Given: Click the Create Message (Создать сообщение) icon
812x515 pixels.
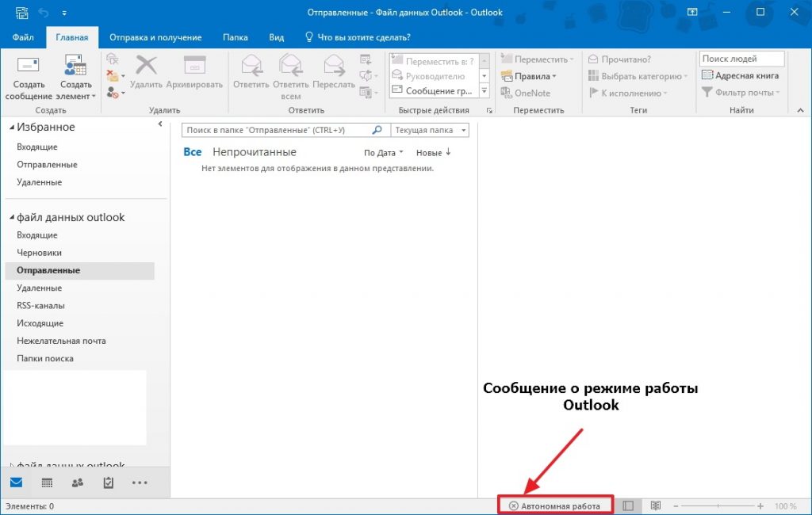Looking at the screenshot, I should click(x=29, y=67).
